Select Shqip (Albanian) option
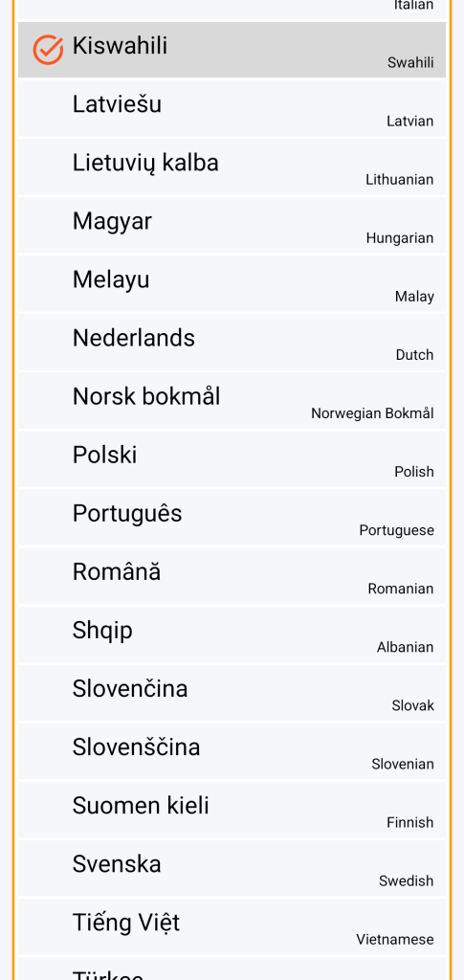 tap(232, 635)
